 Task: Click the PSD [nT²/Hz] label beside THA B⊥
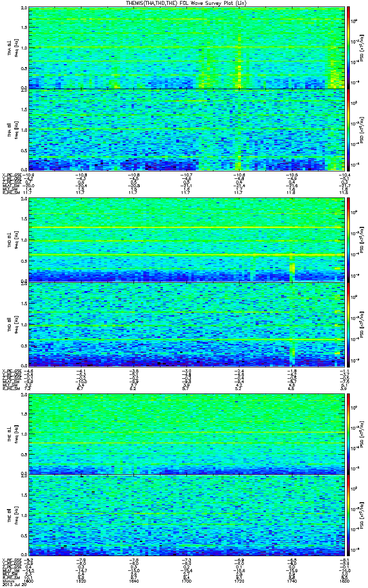(362, 48)
